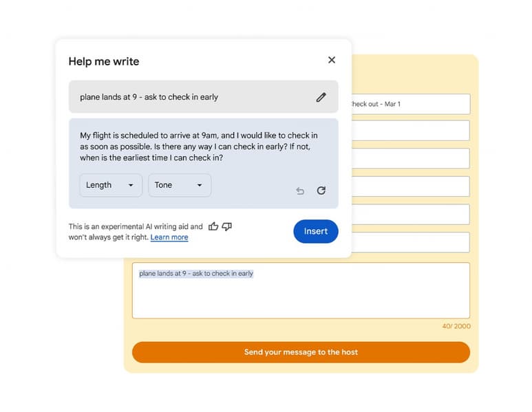Open the Tone dropdown
Screen dimensions: 532x412
tap(179, 185)
